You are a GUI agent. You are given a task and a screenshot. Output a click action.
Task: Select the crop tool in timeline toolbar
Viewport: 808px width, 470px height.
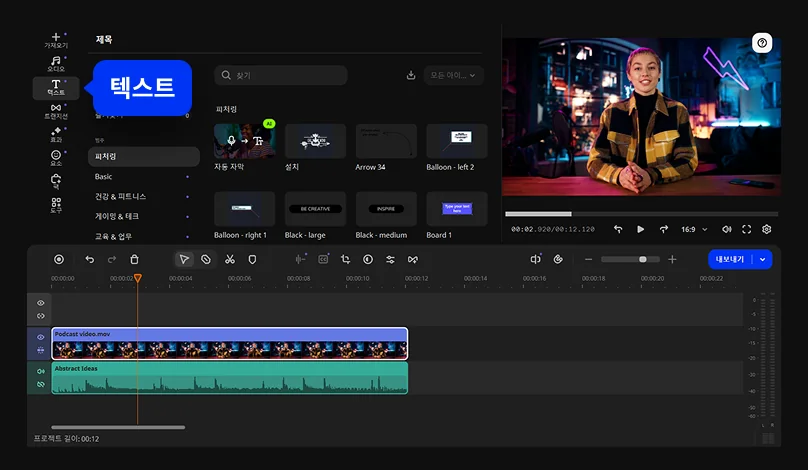[x=345, y=259]
